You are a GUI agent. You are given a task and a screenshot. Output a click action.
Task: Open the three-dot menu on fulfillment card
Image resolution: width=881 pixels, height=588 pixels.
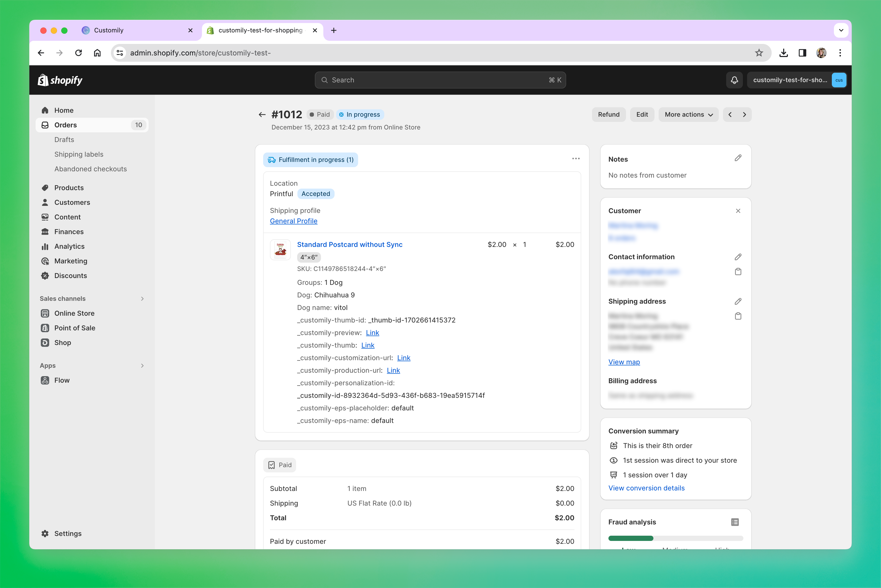point(576,159)
